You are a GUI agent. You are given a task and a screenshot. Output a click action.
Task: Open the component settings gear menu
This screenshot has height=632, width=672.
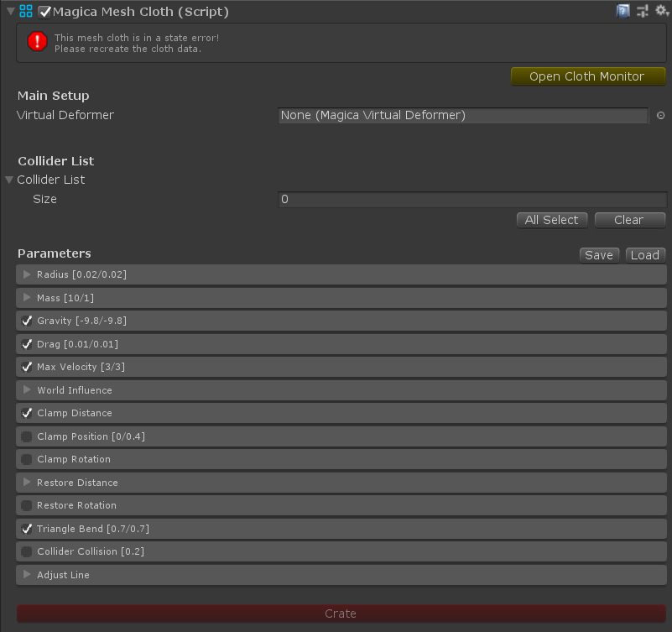click(x=662, y=10)
